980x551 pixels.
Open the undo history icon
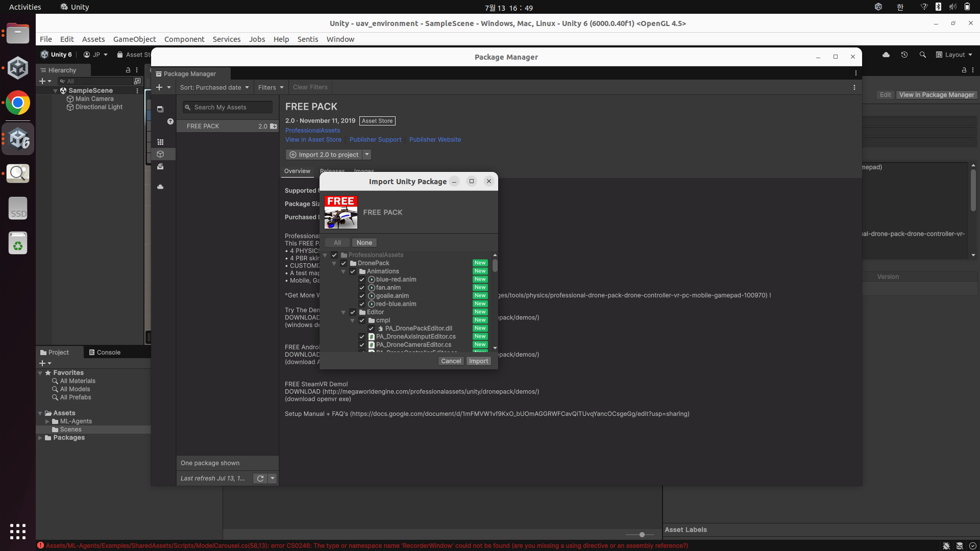tap(904, 55)
